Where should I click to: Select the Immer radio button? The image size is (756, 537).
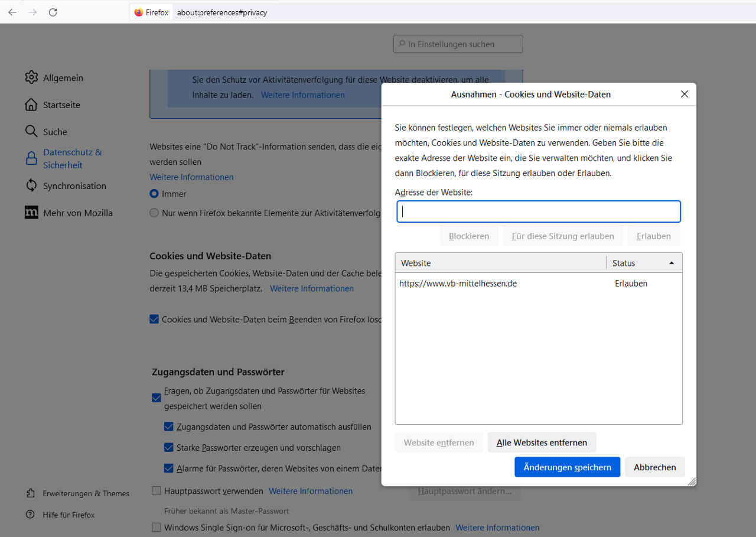pyautogui.click(x=154, y=194)
